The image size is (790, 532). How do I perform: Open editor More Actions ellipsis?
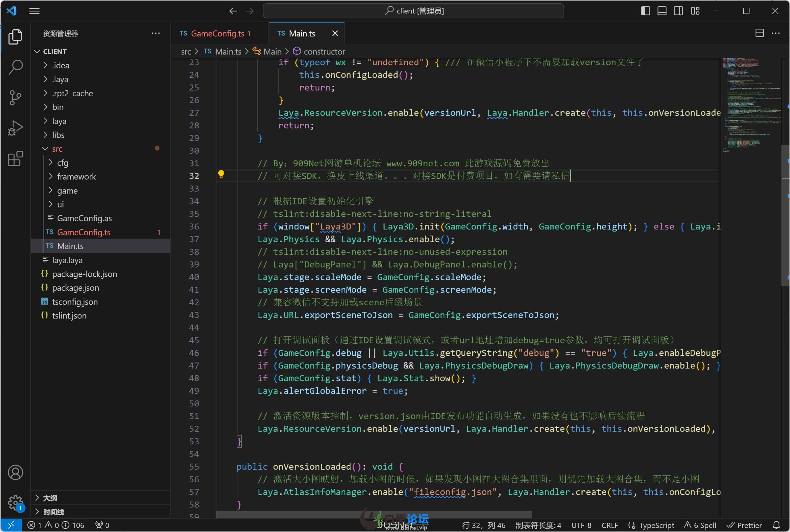pyautogui.click(x=776, y=33)
